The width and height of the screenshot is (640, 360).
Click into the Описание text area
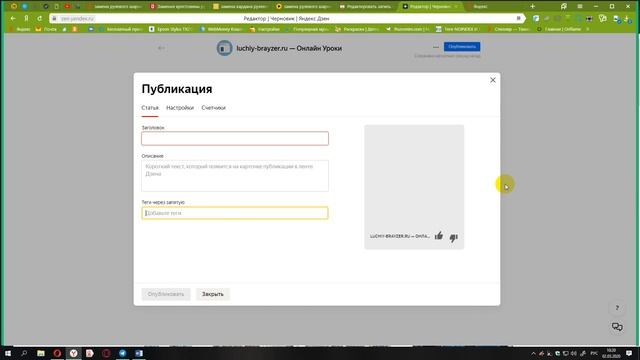(x=235, y=176)
